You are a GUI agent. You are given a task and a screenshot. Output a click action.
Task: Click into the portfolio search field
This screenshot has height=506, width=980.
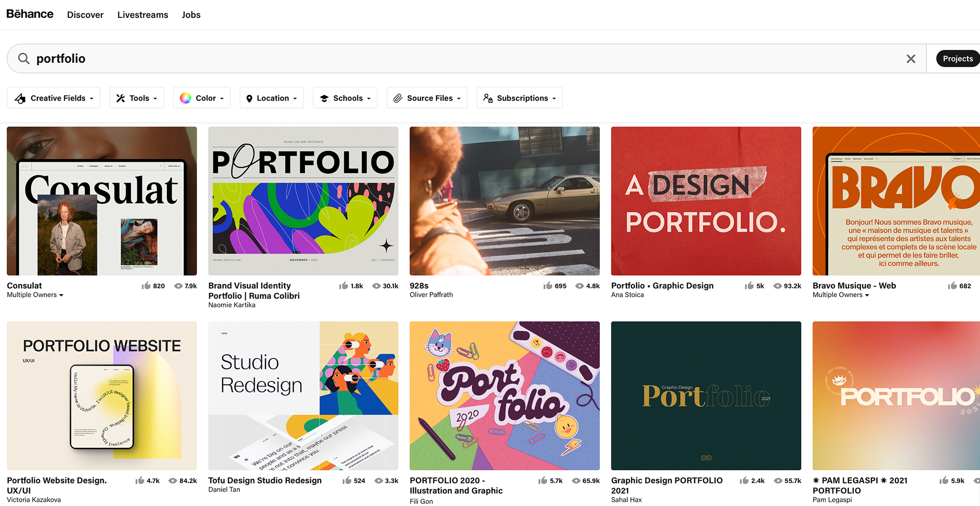coord(467,59)
